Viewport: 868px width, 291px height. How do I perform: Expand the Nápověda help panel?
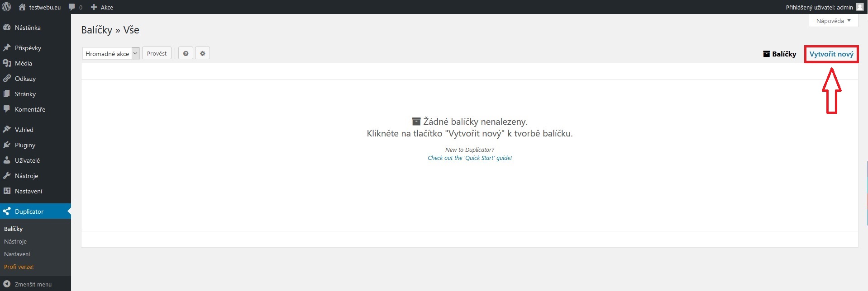tap(833, 21)
